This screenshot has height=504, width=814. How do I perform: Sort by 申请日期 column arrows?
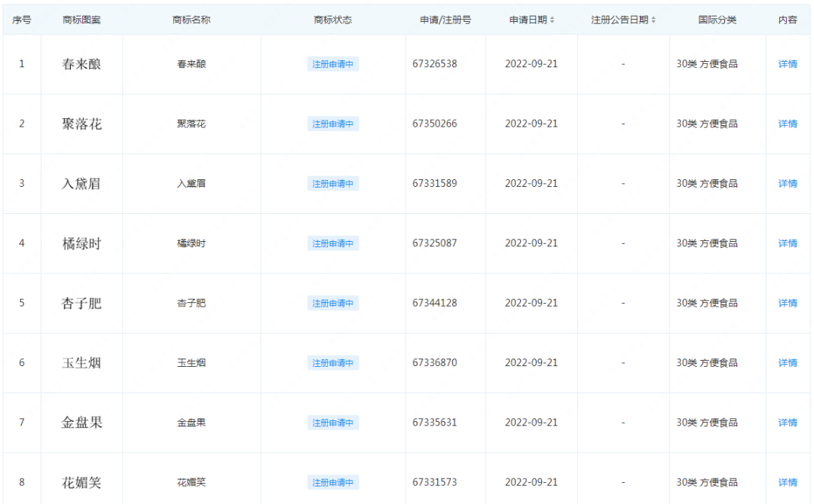(x=552, y=20)
